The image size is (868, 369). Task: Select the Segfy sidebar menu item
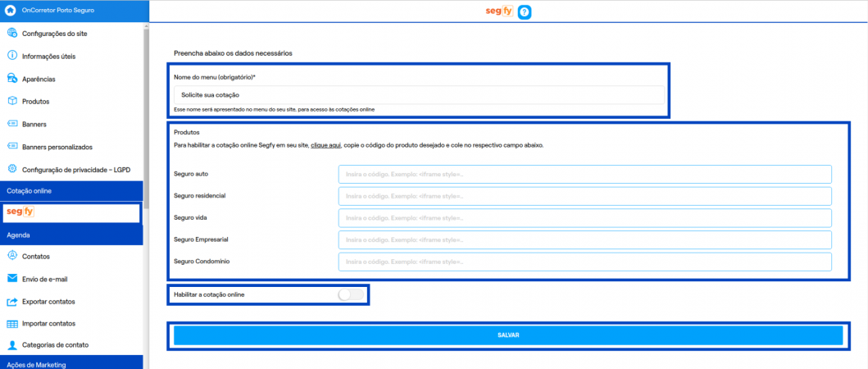[x=71, y=212]
